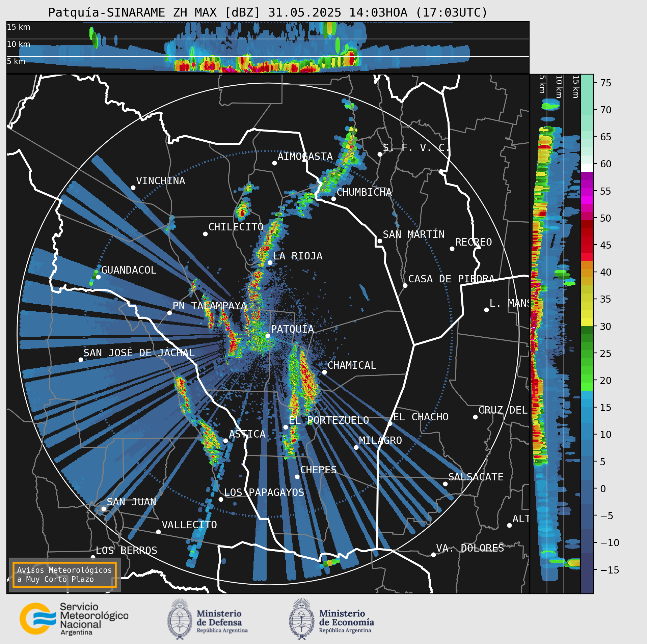This screenshot has width=647, height=644.
Task: Click the white 60 dBZ color band
Action: tap(587, 168)
